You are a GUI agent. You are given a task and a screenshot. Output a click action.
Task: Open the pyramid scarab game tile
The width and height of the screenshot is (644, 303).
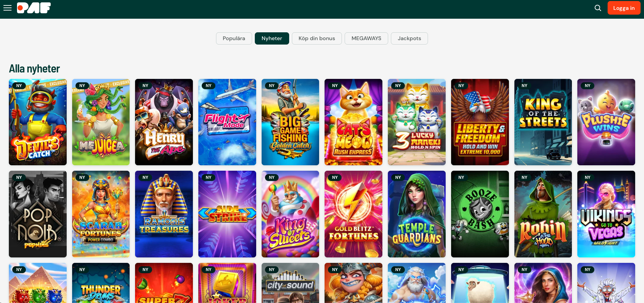click(38, 283)
